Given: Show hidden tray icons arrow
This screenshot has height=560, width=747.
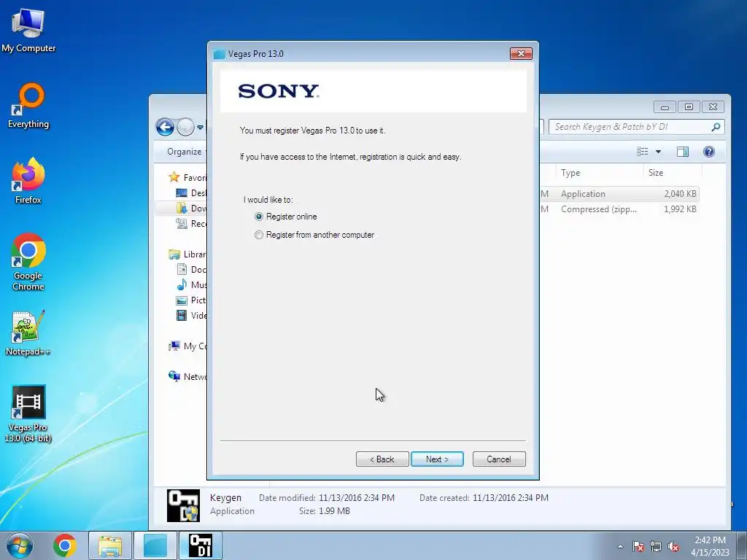Looking at the screenshot, I should (620, 546).
